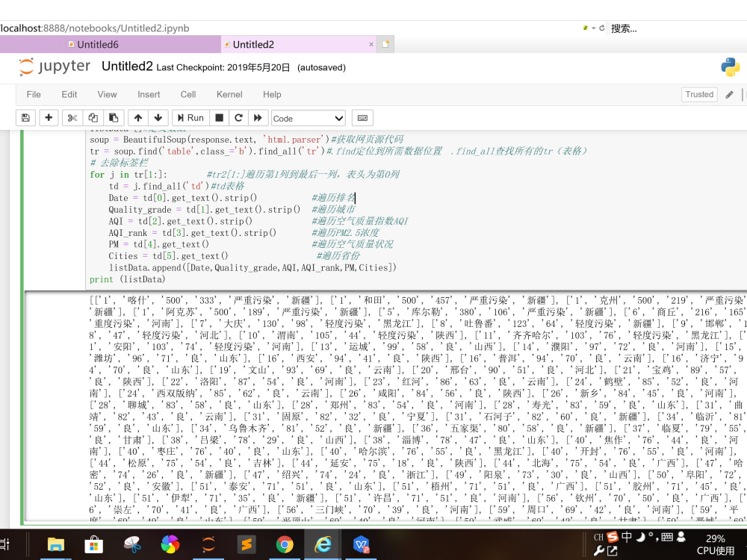747x560 pixels.
Task: Click the listData output area
Action: click(x=416, y=409)
